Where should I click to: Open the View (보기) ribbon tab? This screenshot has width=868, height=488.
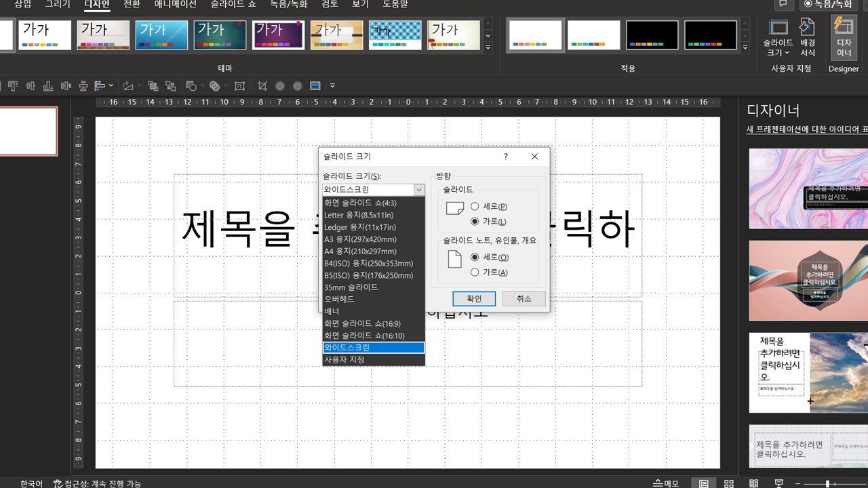360,4
